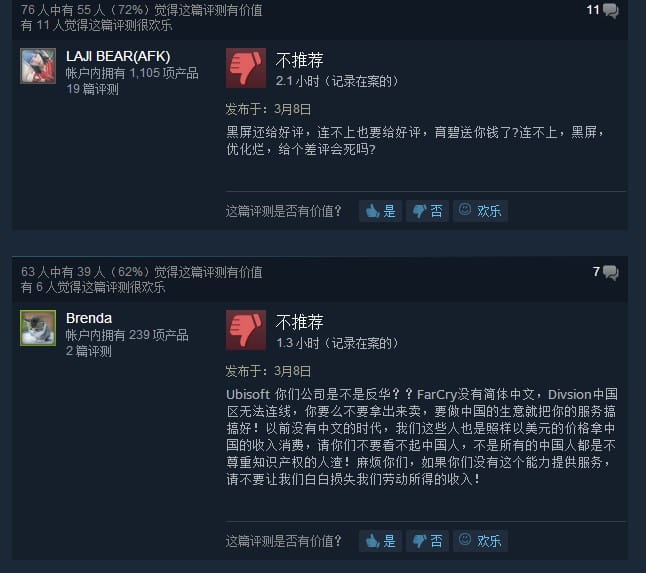The width and height of the screenshot is (646, 573).
Task: Mark Brenda's review as 欢乐 (funny)
Action: pos(480,541)
